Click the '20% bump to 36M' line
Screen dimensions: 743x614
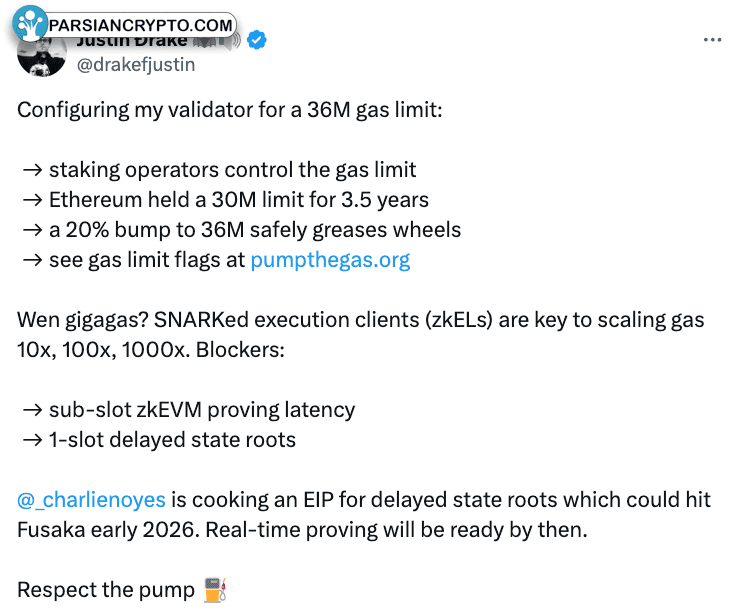point(255,230)
